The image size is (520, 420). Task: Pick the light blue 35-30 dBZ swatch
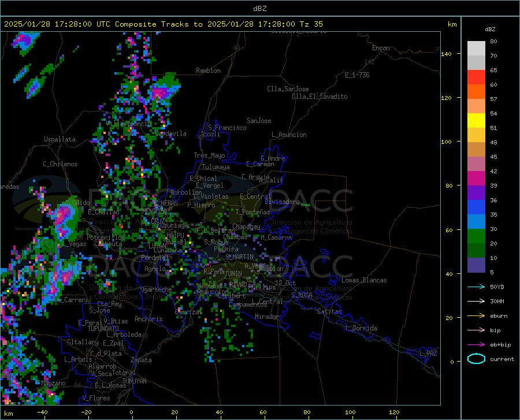pos(476,222)
